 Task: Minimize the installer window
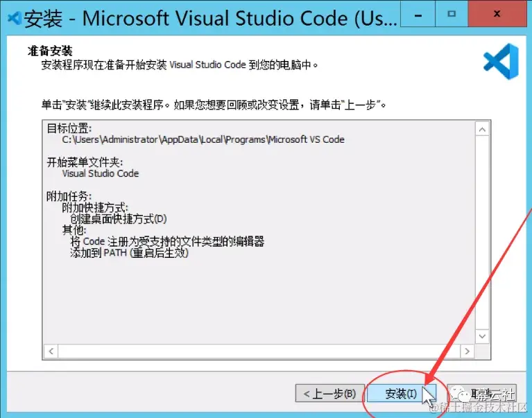418,14
